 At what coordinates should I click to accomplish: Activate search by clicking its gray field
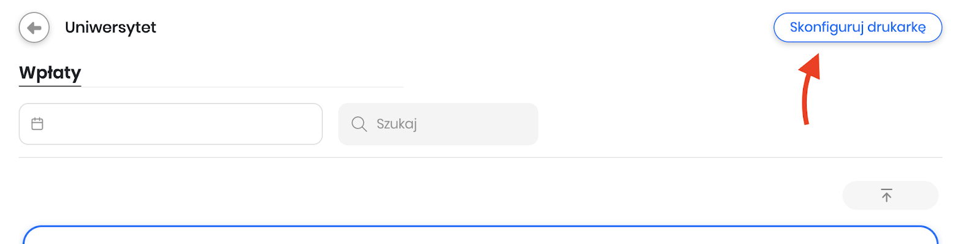point(438,124)
